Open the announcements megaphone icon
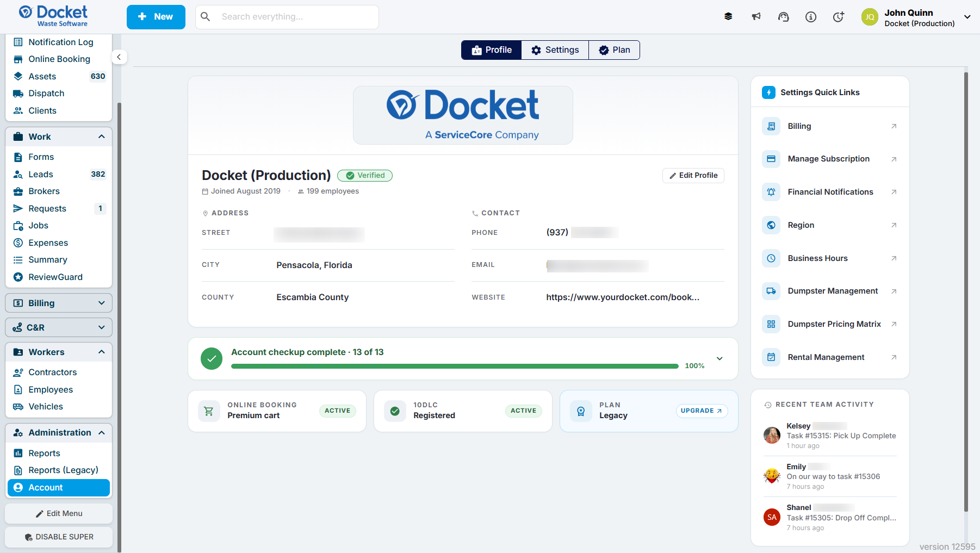 click(756, 17)
